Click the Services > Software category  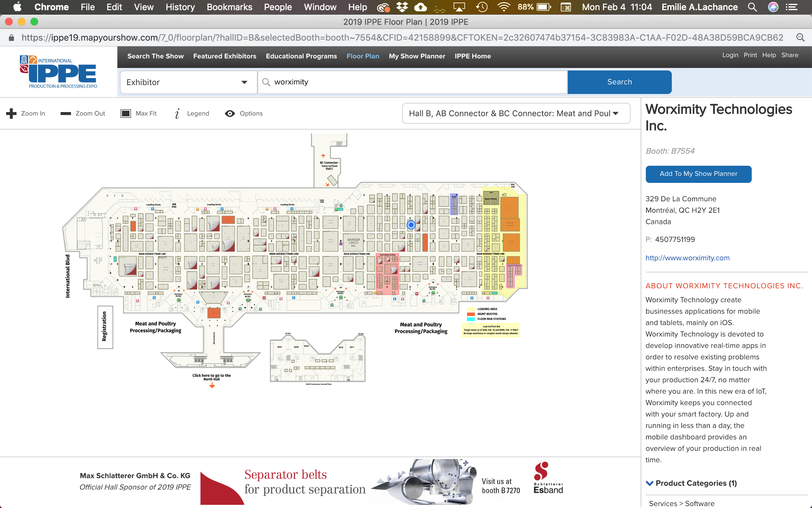(681, 503)
